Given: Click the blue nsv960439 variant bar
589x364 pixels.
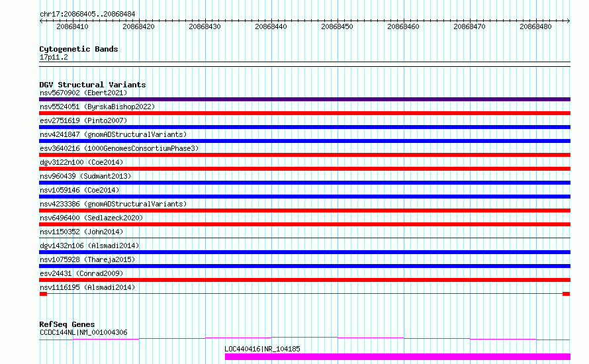Looking at the screenshot, I should [304, 183].
